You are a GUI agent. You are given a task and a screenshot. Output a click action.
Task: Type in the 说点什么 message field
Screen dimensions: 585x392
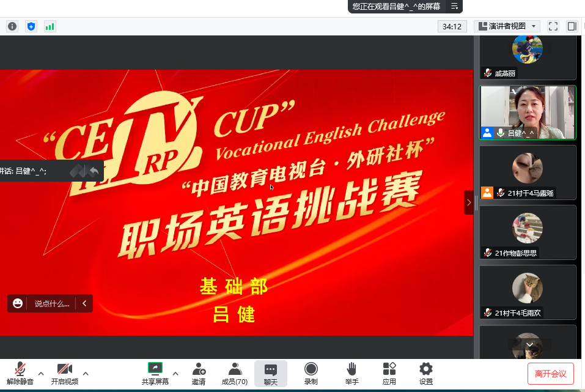pos(51,303)
